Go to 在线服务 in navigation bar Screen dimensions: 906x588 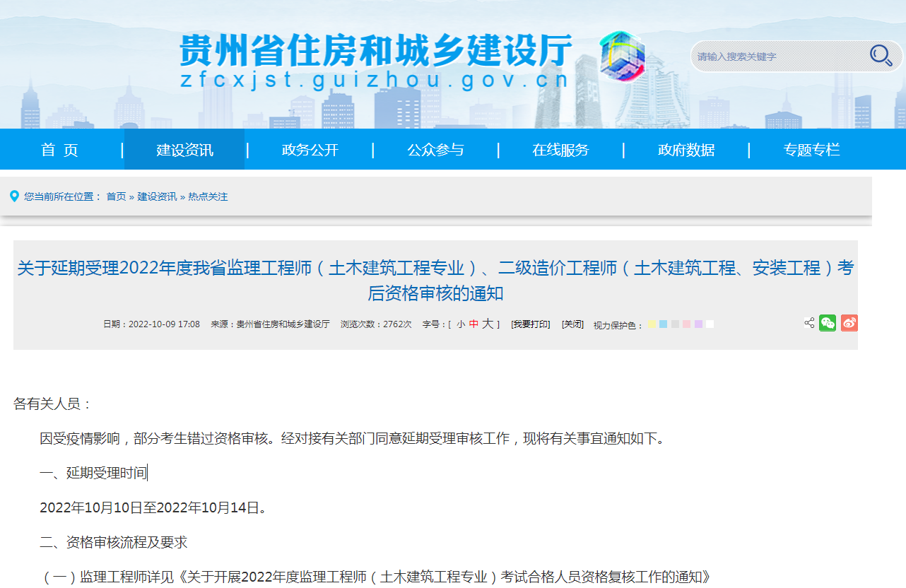point(560,150)
